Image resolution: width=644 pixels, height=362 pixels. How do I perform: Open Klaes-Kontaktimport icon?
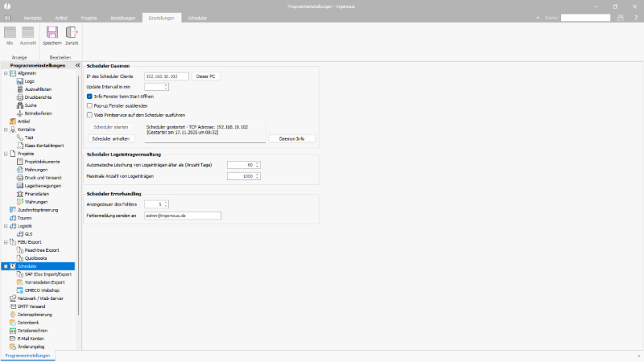19,146
